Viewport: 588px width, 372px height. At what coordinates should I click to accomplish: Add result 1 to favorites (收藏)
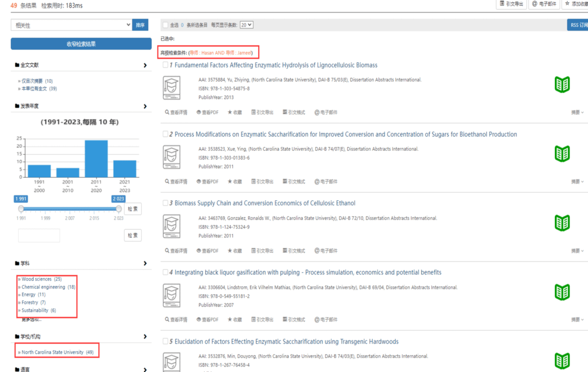pos(235,112)
